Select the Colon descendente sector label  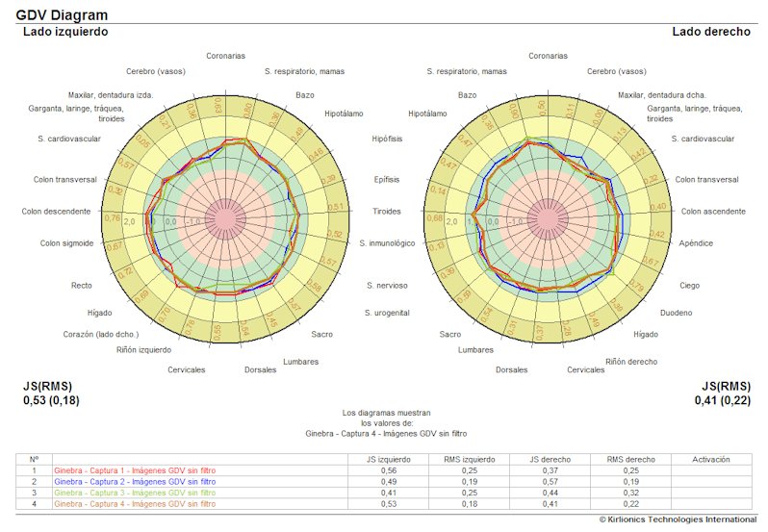[56, 212]
